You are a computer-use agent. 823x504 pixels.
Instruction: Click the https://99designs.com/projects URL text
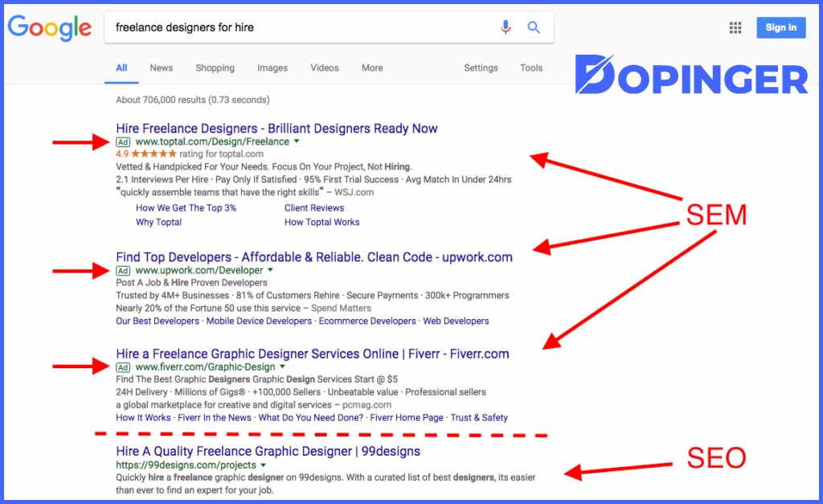(186, 465)
